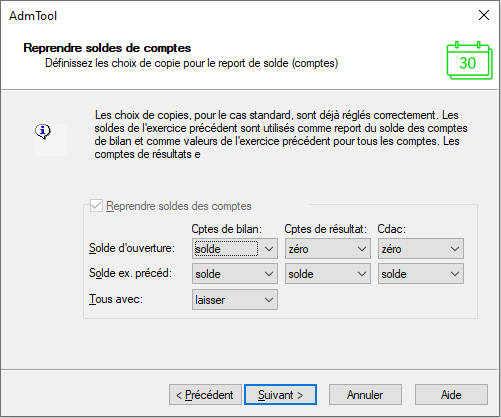The width and height of the screenshot is (501, 418).
Task: Open Solde d'ouverture Cptes de bilan dropdown
Action: tap(235, 248)
